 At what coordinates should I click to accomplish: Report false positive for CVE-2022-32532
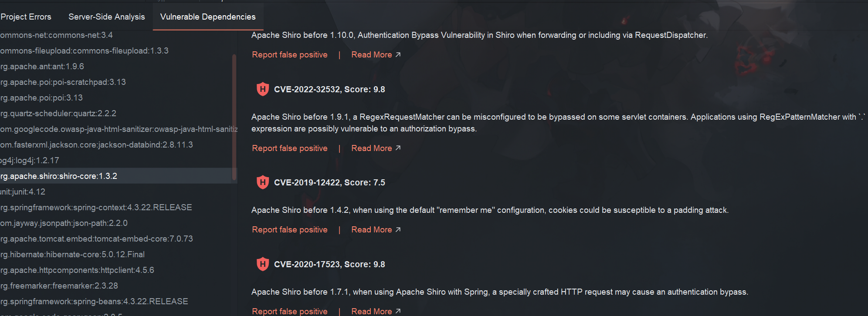point(290,148)
